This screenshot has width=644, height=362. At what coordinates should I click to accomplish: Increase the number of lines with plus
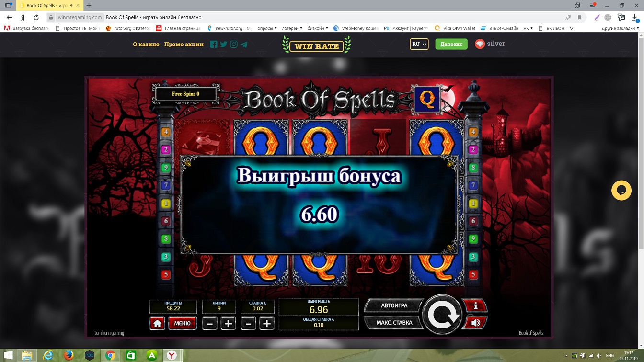pyautogui.click(x=228, y=324)
